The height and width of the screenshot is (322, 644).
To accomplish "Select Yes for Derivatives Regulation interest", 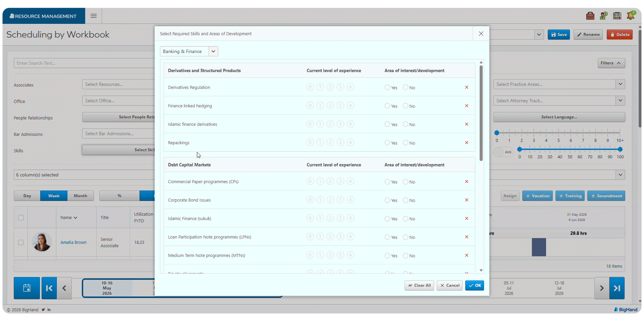I will pos(387,87).
